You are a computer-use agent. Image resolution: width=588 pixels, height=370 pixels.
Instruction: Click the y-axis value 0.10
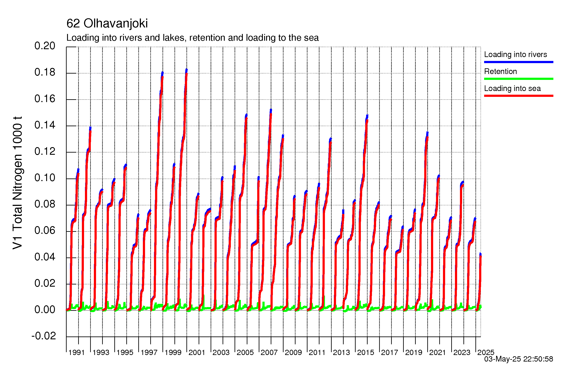45,178
